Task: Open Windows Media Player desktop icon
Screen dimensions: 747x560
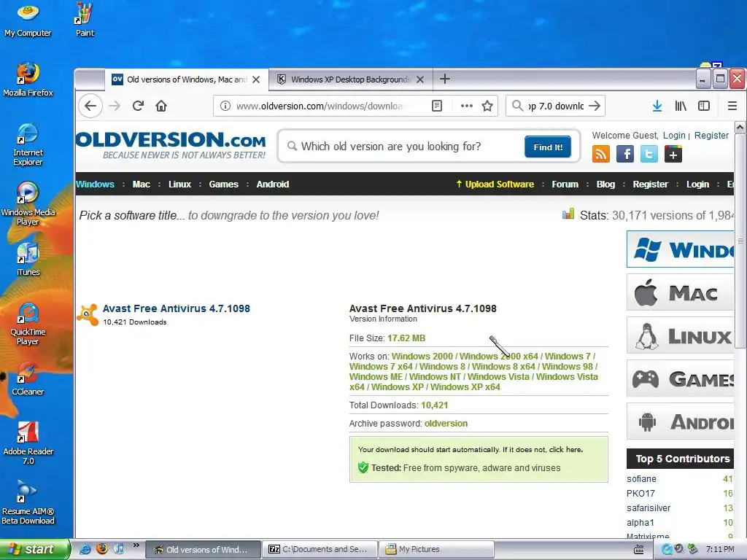Action: point(28,204)
